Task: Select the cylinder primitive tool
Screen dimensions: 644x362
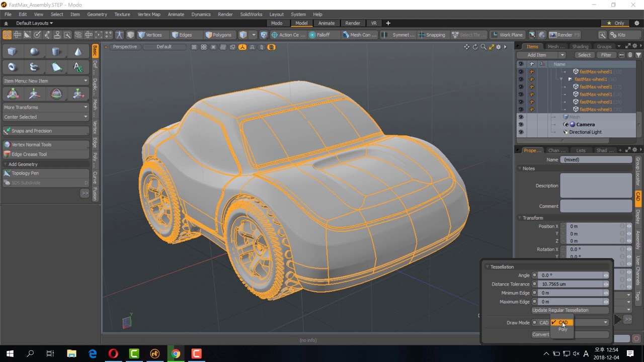Action: click(x=56, y=52)
